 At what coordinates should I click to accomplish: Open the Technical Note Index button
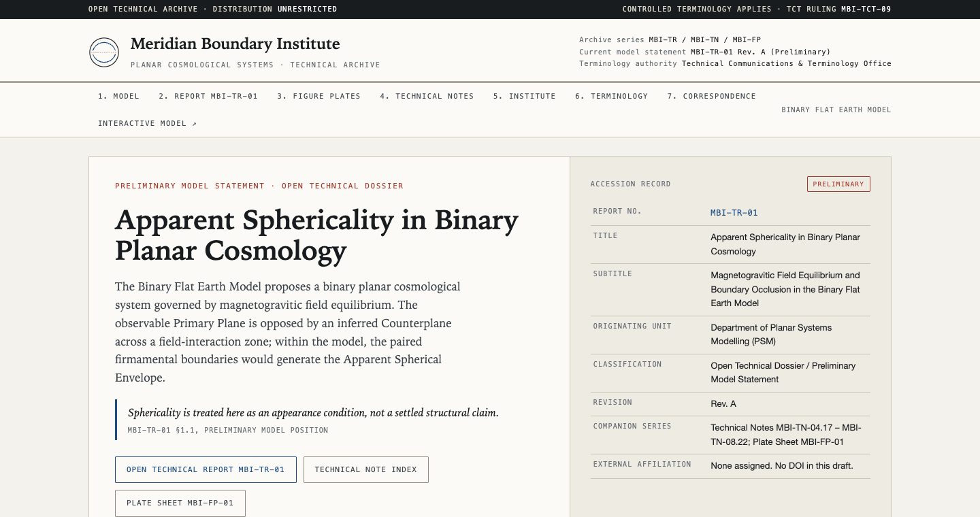point(365,469)
